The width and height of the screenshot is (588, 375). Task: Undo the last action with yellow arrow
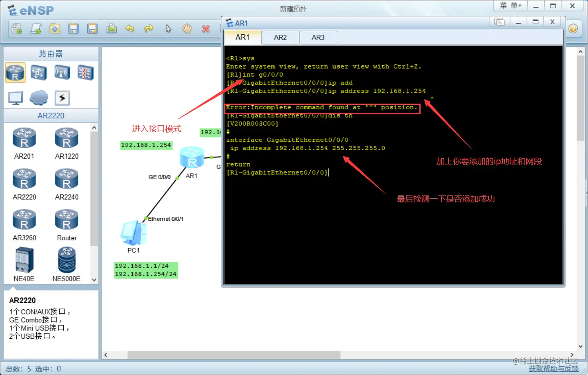coord(130,29)
